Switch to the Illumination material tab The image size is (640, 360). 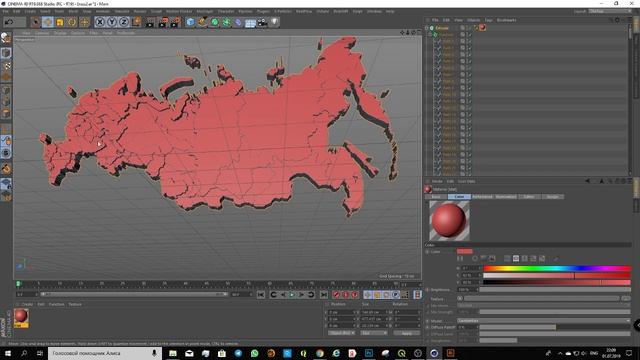click(x=506, y=197)
